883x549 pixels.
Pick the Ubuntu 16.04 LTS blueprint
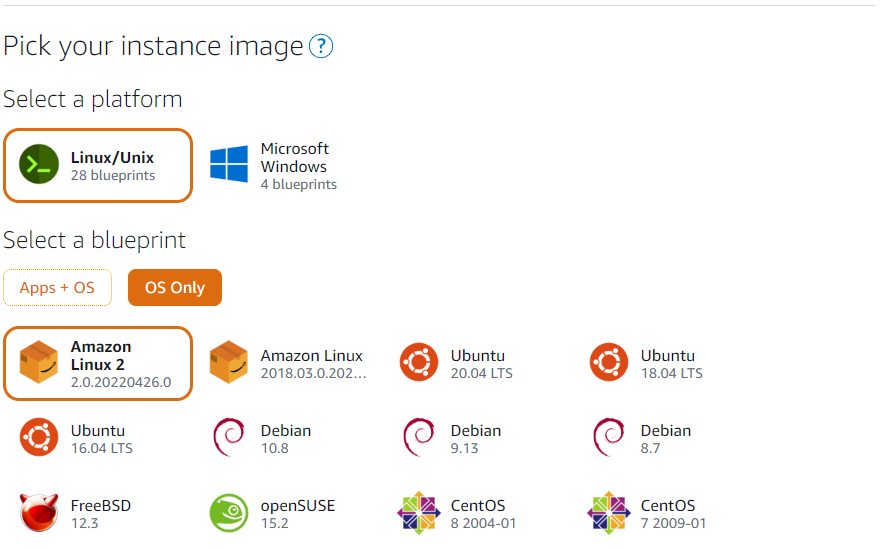click(x=76, y=438)
